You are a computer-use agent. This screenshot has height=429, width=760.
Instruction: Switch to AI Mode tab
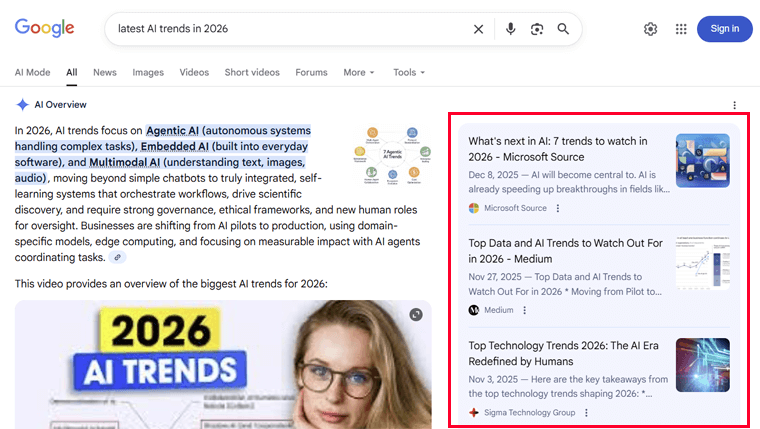click(32, 72)
